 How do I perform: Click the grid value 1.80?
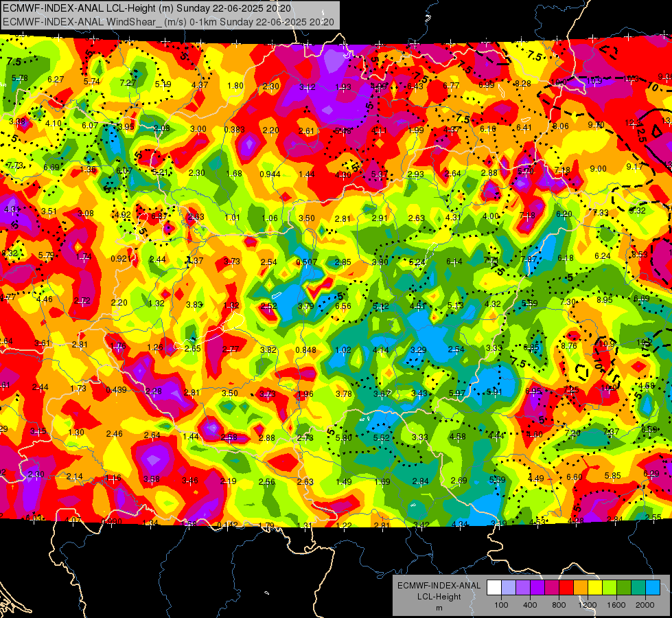235,85
